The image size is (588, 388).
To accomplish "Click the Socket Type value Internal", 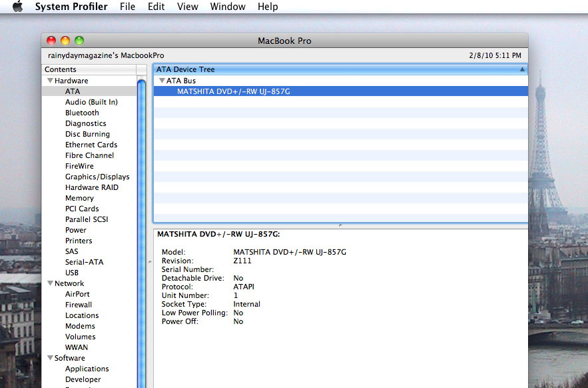I will pyautogui.click(x=247, y=304).
